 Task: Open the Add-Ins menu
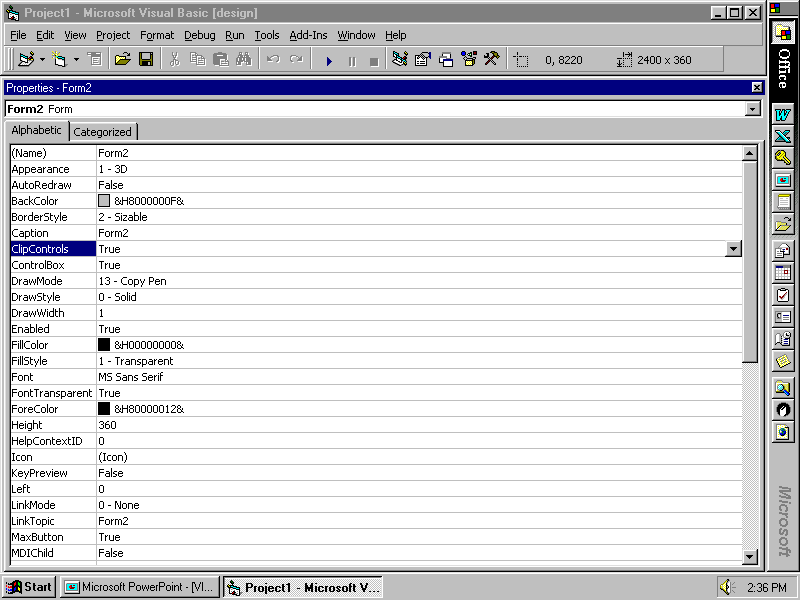click(x=308, y=35)
